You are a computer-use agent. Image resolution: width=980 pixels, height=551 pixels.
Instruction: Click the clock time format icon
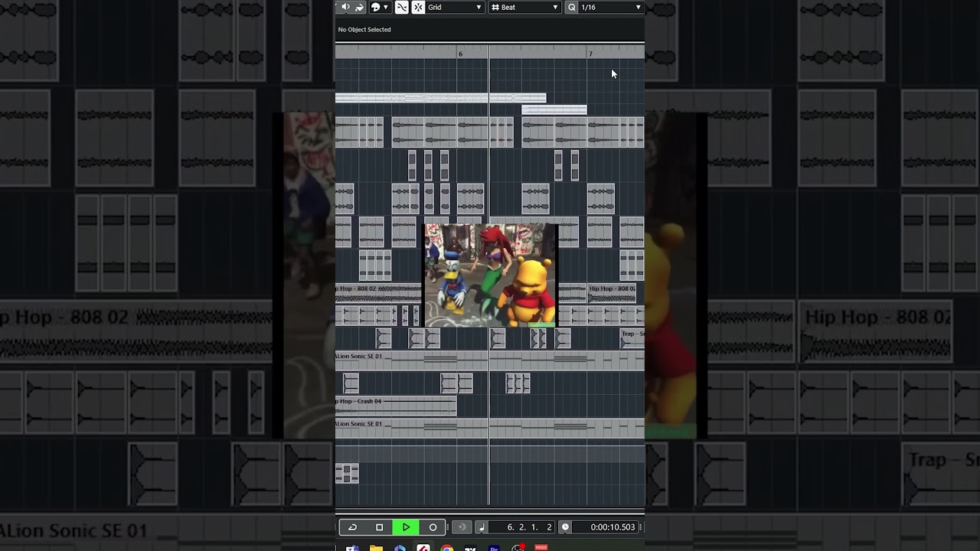point(565,527)
